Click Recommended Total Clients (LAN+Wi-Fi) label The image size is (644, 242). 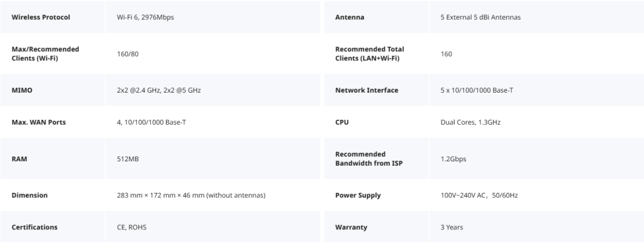370,54
